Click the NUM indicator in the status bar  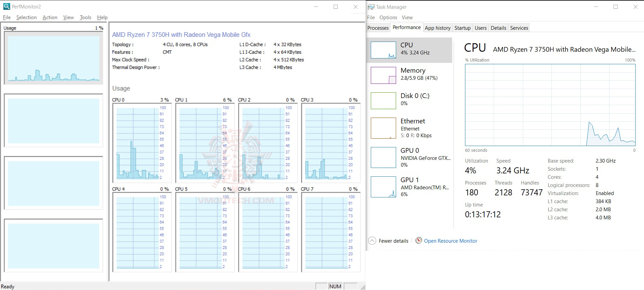click(335, 286)
